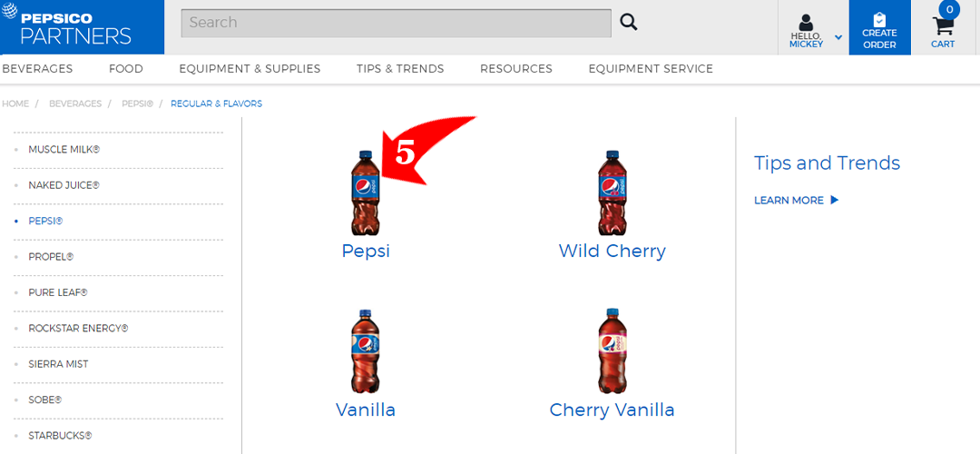The image size is (980, 454).
Task: Select Starbucks in the brand list
Action: point(60,435)
